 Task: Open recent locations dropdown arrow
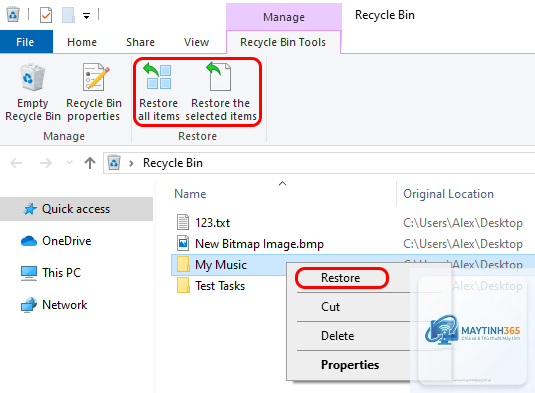tap(69, 162)
